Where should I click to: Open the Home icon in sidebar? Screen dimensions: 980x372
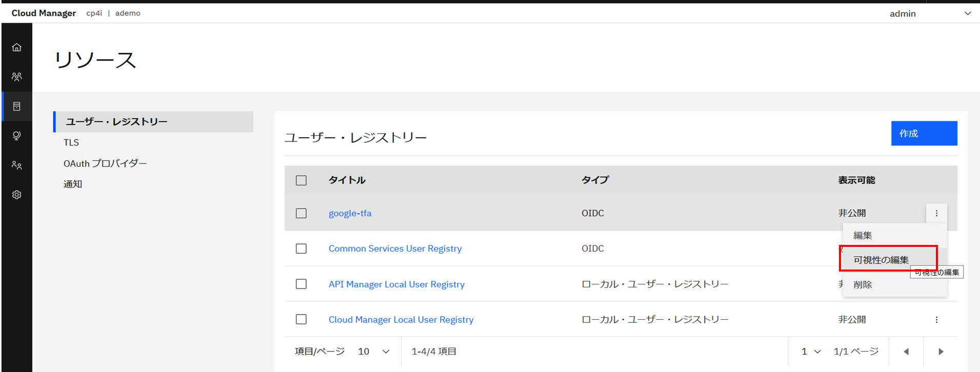(17, 47)
